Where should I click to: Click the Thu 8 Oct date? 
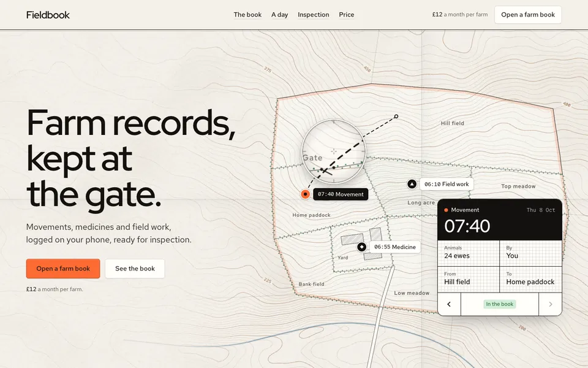point(541,210)
